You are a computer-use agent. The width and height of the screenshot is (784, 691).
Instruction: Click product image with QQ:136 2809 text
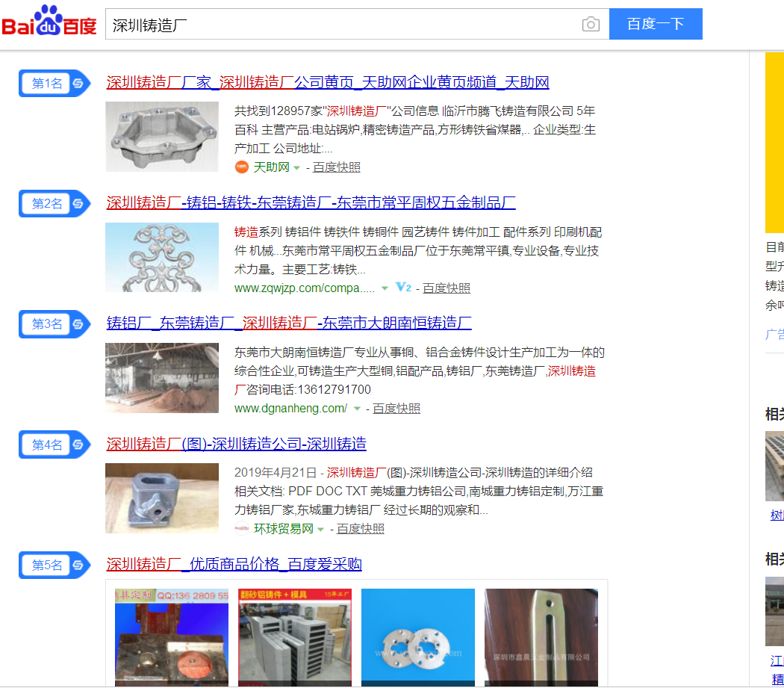pyautogui.click(x=172, y=637)
